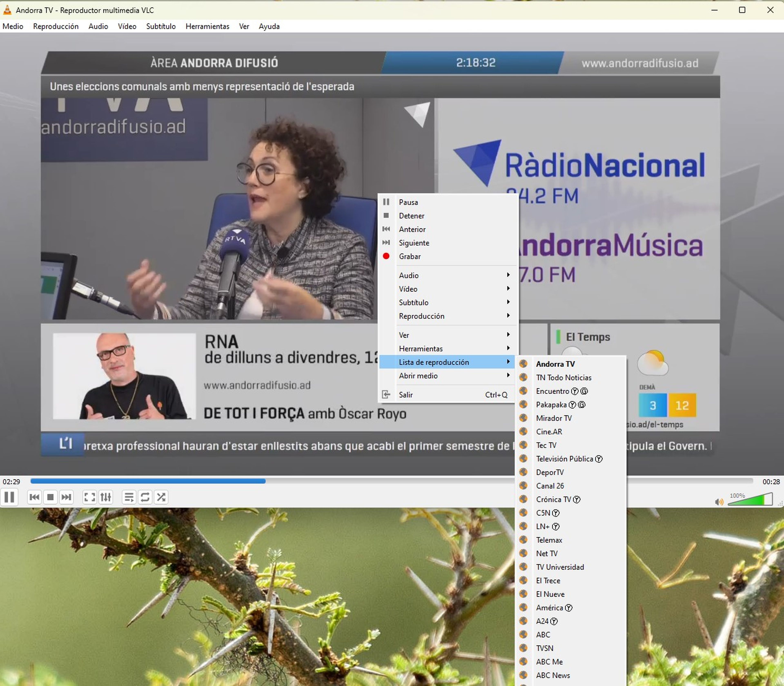784x686 pixels.
Task: Expand the Herramientas submenu in context menu
Action: click(x=448, y=349)
